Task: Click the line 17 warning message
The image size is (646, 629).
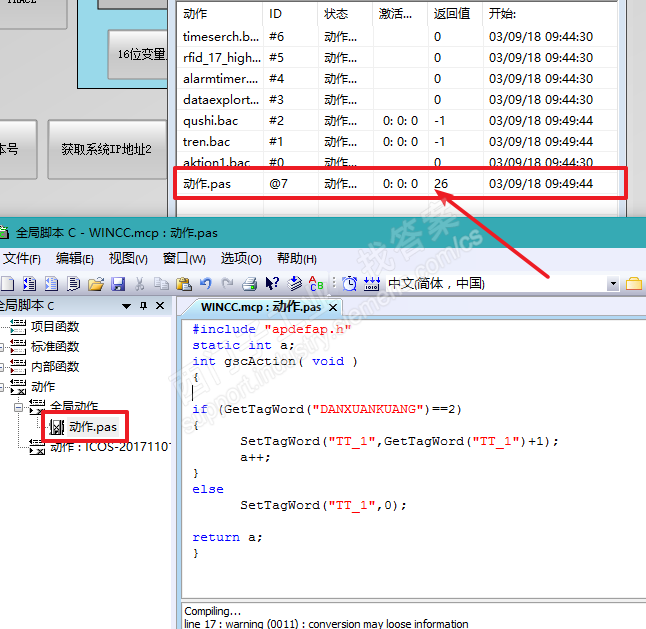Action: [x=326, y=624]
